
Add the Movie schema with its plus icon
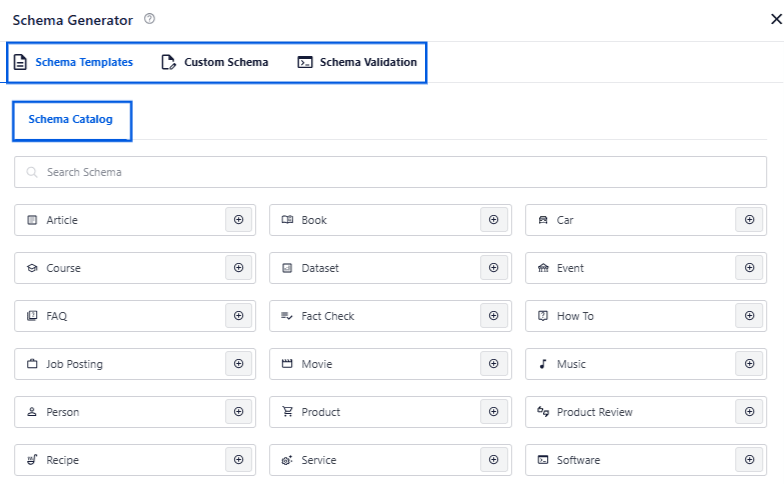click(494, 364)
